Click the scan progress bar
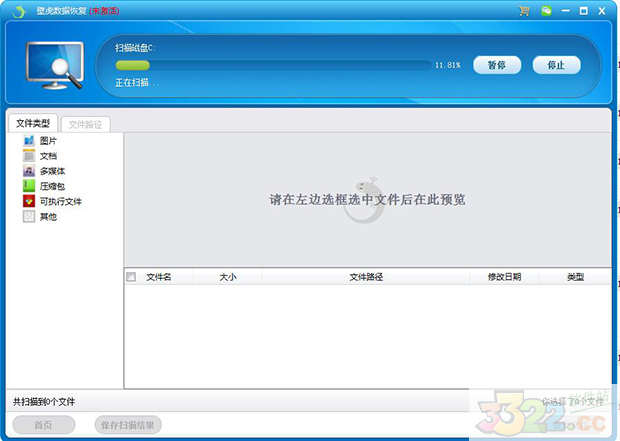 pyautogui.click(x=273, y=65)
